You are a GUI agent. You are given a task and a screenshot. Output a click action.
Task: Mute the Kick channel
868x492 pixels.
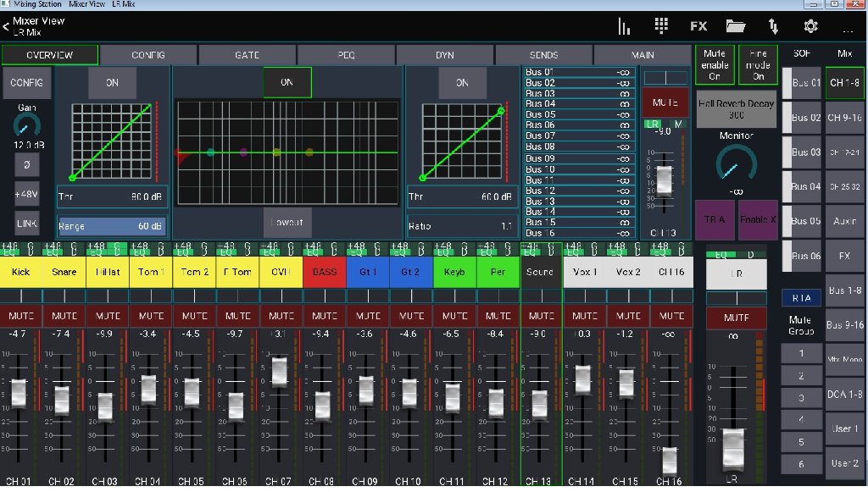[x=20, y=316]
